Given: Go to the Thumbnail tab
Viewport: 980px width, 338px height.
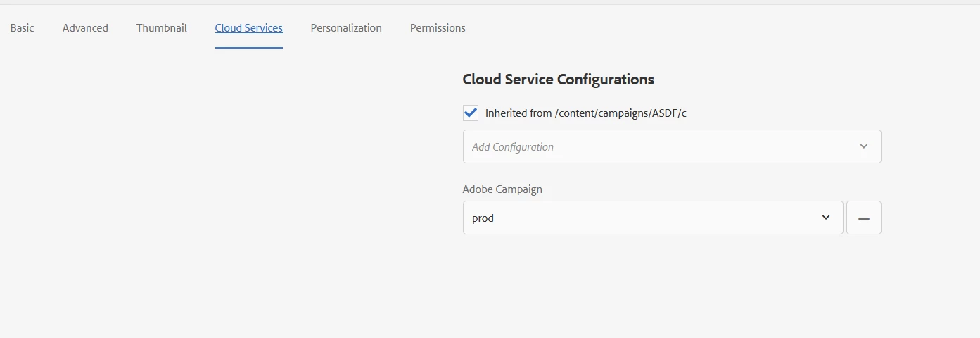Looking at the screenshot, I should tap(162, 28).
